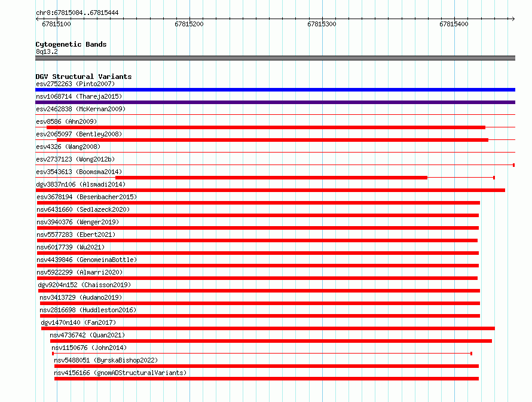Click the esv2752263 (Pinto2007) variant label
Viewport: 532px width, 402px height.
tap(75, 84)
